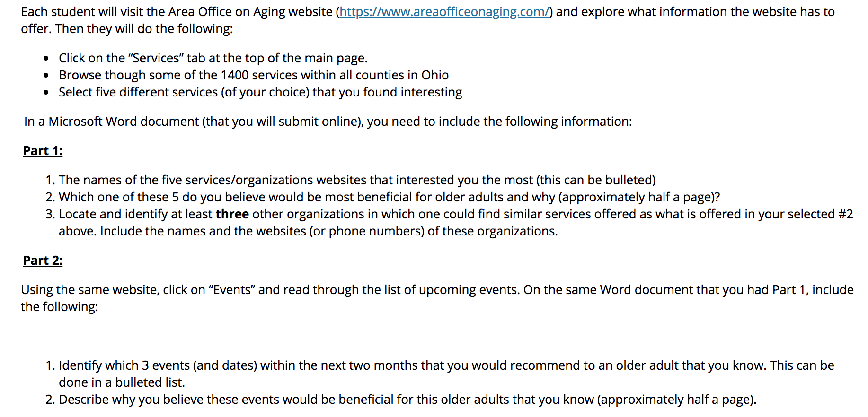Click the underlined "Part 2:" heading
Image resolution: width=868 pixels, height=417 pixels.
pyautogui.click(x=43, y=261)
